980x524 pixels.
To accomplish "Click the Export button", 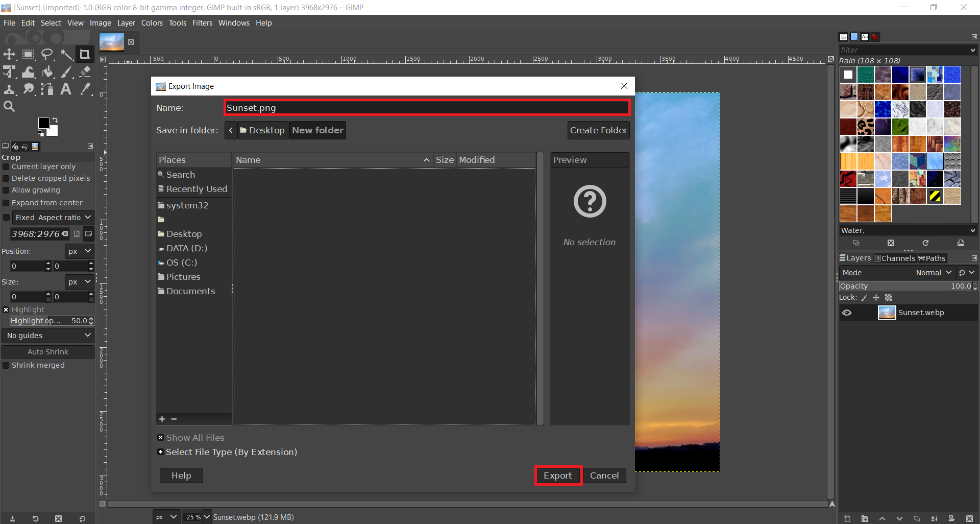I will click(x=557, y=475).
